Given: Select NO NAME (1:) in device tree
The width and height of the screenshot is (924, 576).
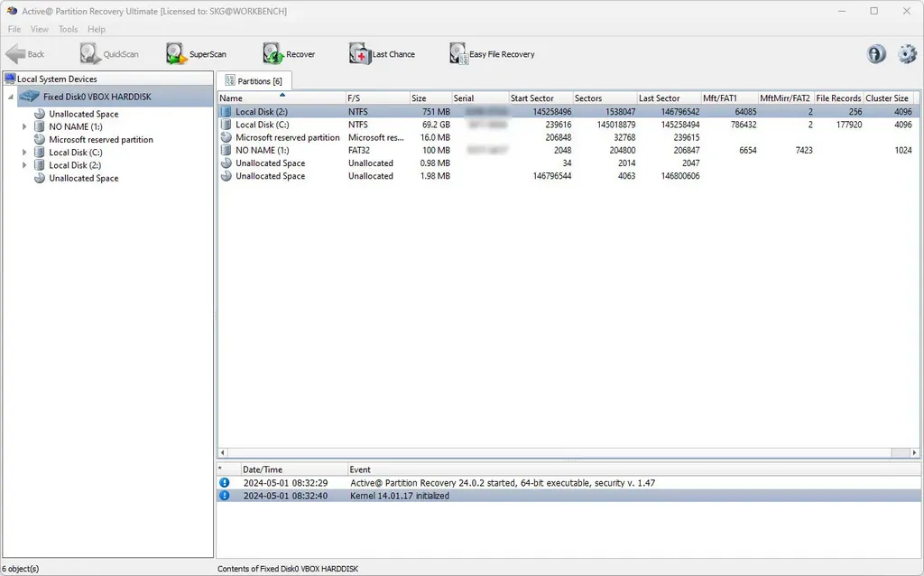Looking at the screenshot, I should point(76,126).
